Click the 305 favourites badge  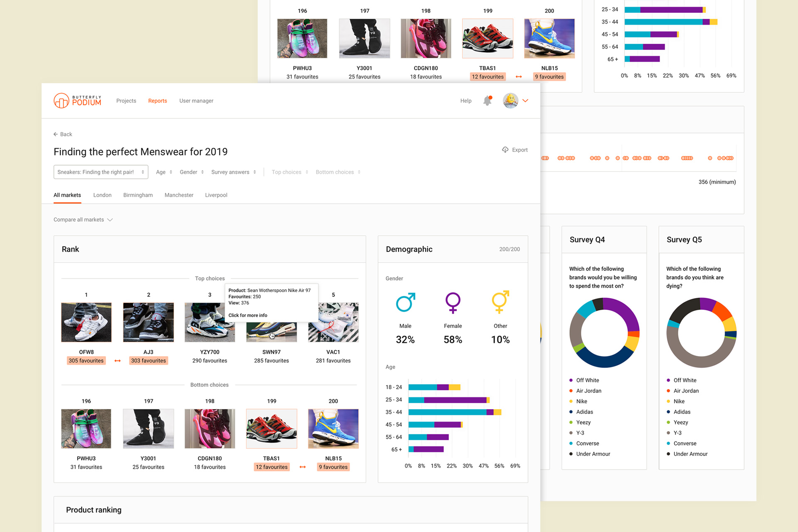pyautogui.click(x=86, y=361)
